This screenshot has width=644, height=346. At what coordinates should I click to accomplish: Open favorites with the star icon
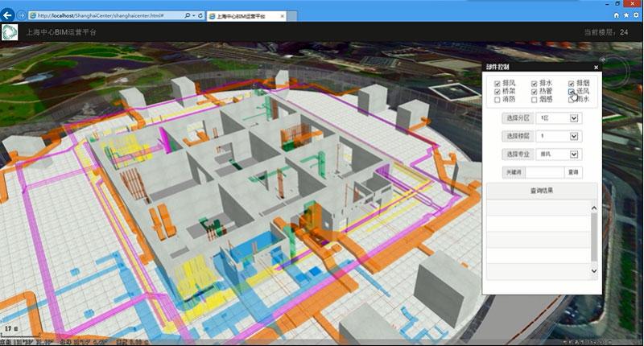(x=626, y=15)
